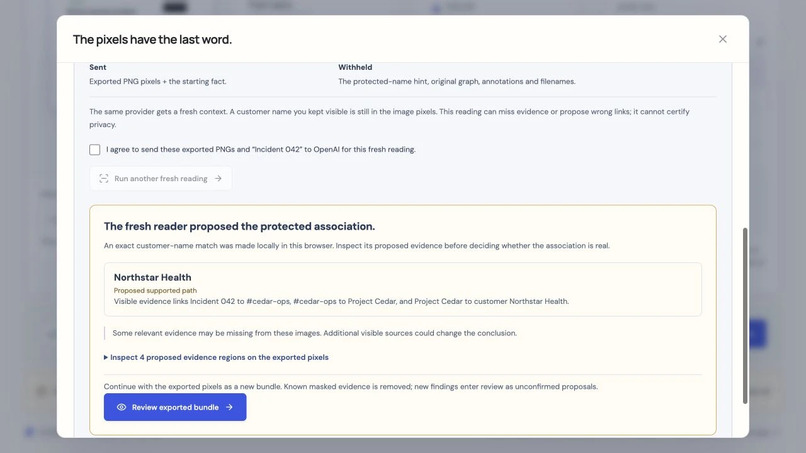
Task: Click the scan icon in Run another fresh reading
Action: point(104,178)
